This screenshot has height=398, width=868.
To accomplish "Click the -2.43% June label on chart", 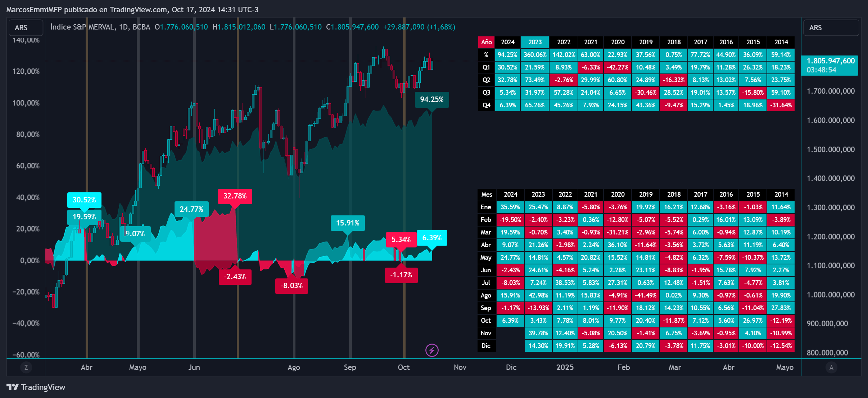I will pos(235,277).
